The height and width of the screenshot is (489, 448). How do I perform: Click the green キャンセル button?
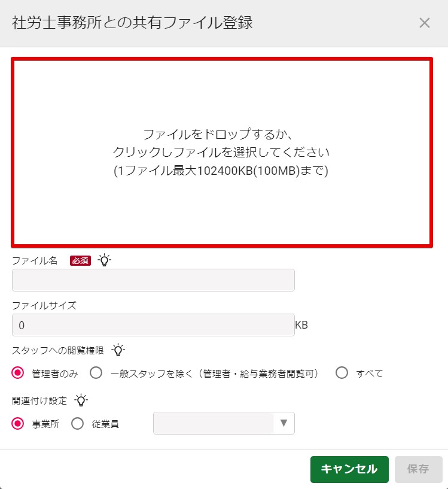click(349, 469)
